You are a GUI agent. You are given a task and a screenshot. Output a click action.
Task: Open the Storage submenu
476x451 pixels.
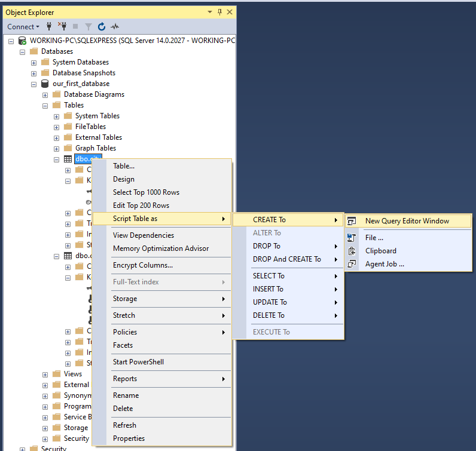162,299
